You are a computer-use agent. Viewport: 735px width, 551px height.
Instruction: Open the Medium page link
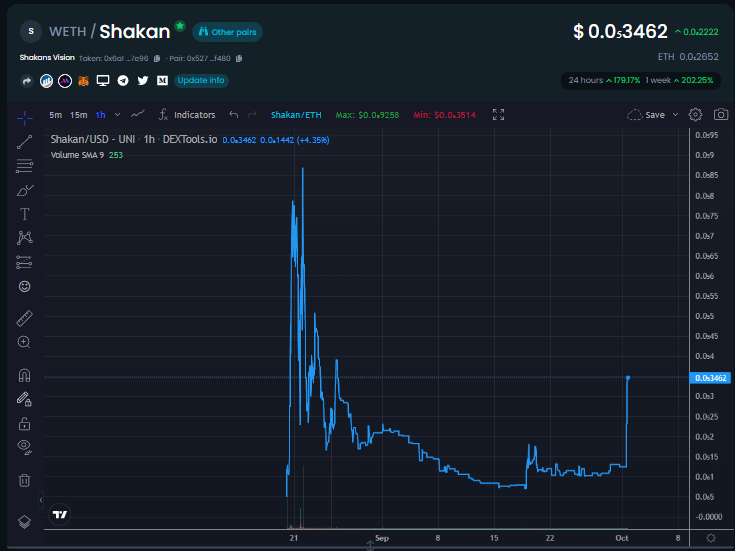coord(162,81)
